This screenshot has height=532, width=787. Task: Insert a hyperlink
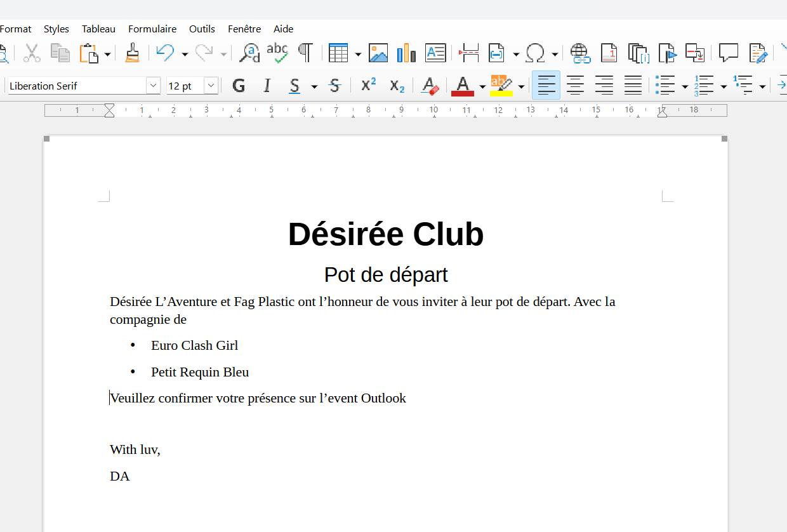pos(580,53)
